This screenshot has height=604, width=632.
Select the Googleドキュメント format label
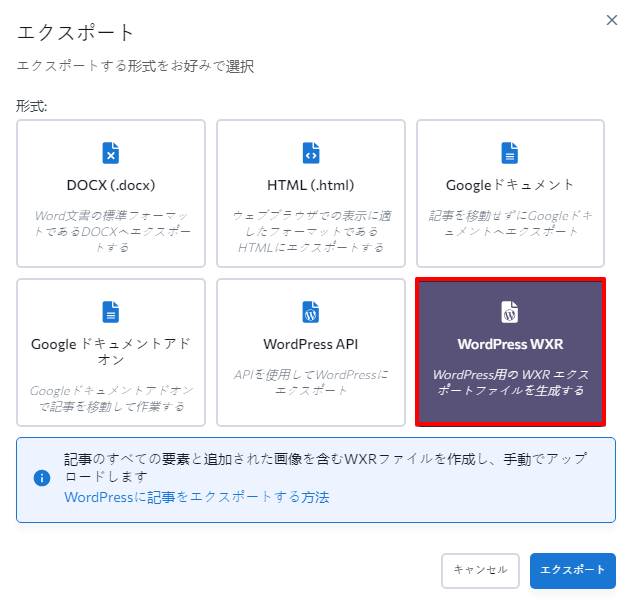(509, 185)
